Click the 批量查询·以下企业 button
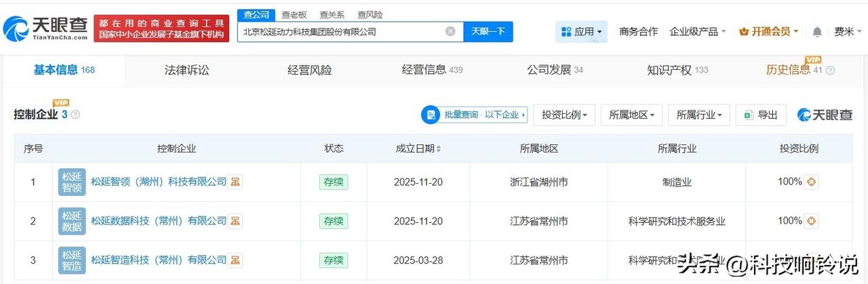 [474, 115]
